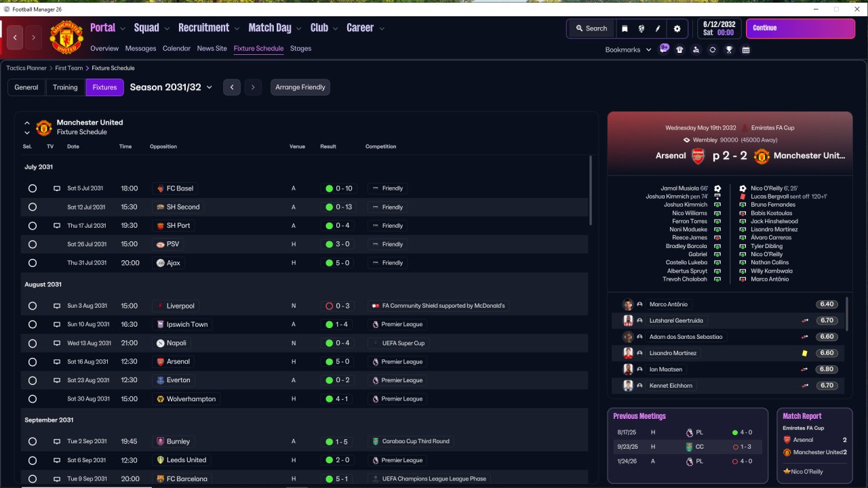868x488 pixels.
Task: Show previous season with left chevron button
Action: 232,87
